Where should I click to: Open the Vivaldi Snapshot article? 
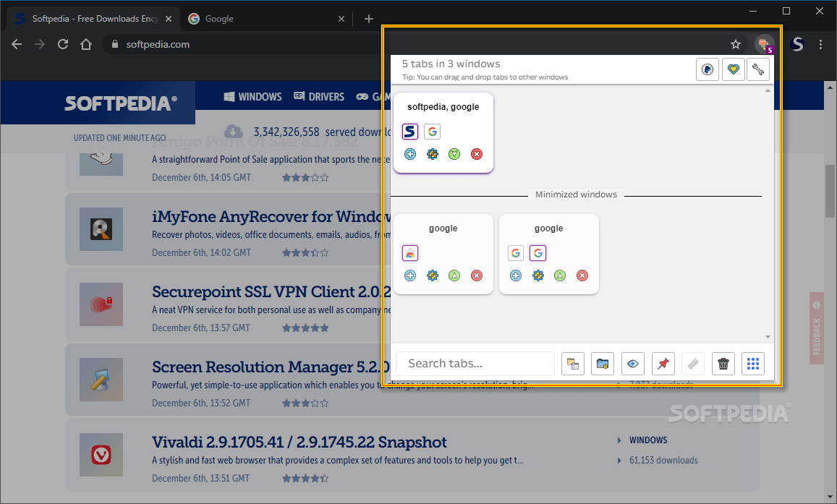click(x=299, y=442)
